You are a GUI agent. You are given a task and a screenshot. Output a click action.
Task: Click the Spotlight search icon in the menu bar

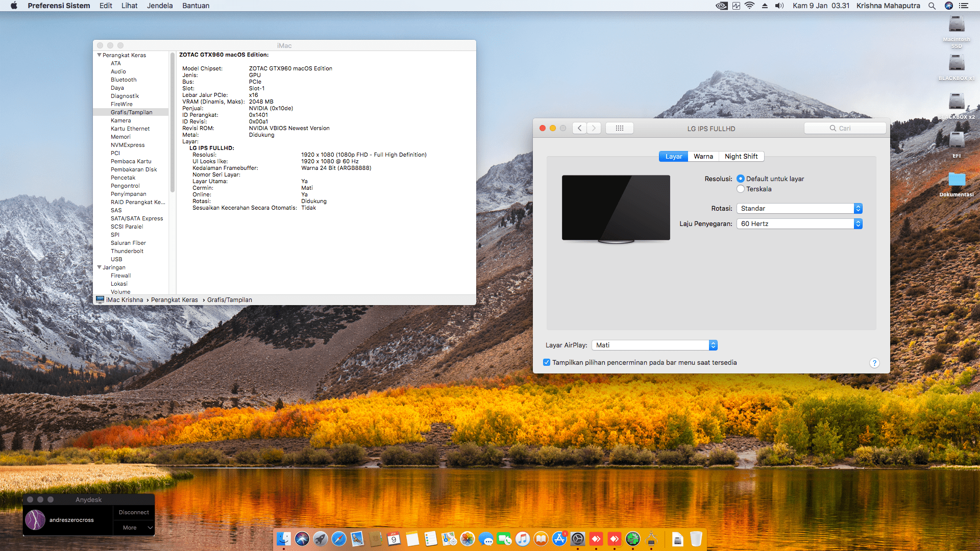(932, 6)
